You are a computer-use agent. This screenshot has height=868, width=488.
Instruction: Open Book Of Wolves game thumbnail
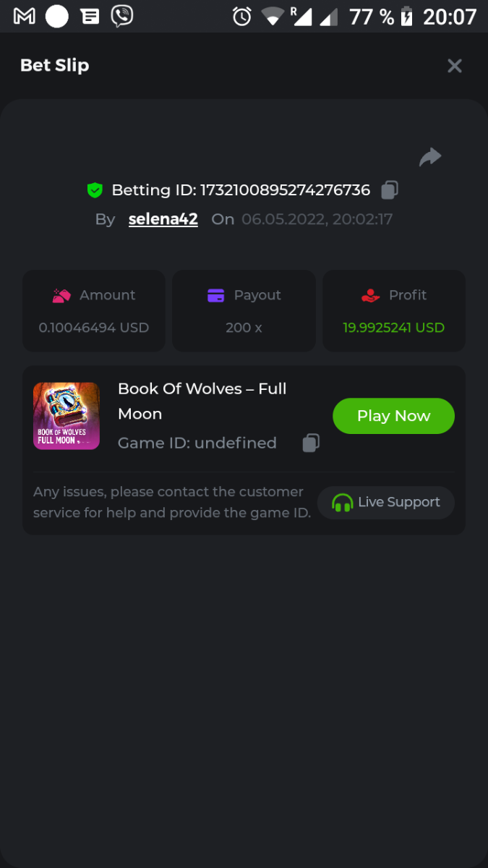tap(67, 416)
